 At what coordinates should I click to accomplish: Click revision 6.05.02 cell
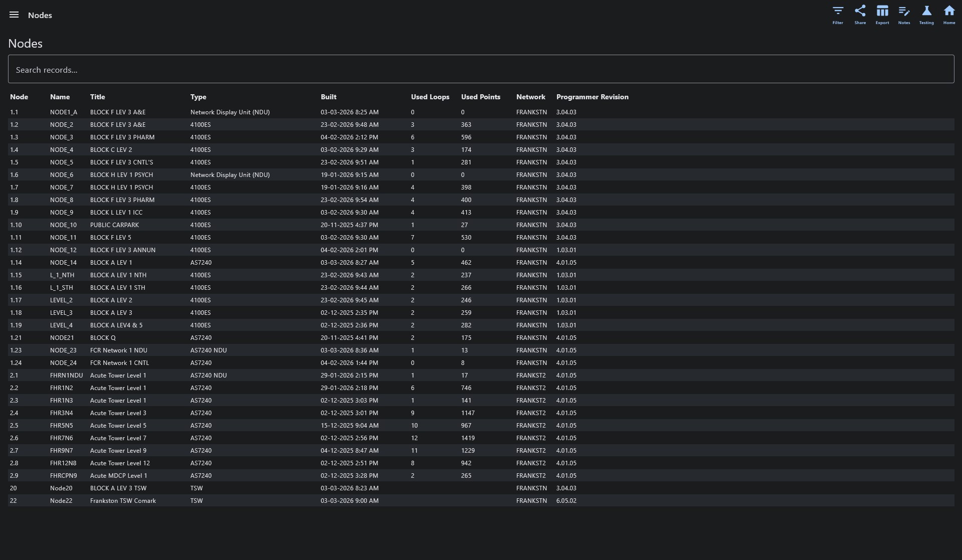pos(566,501)
